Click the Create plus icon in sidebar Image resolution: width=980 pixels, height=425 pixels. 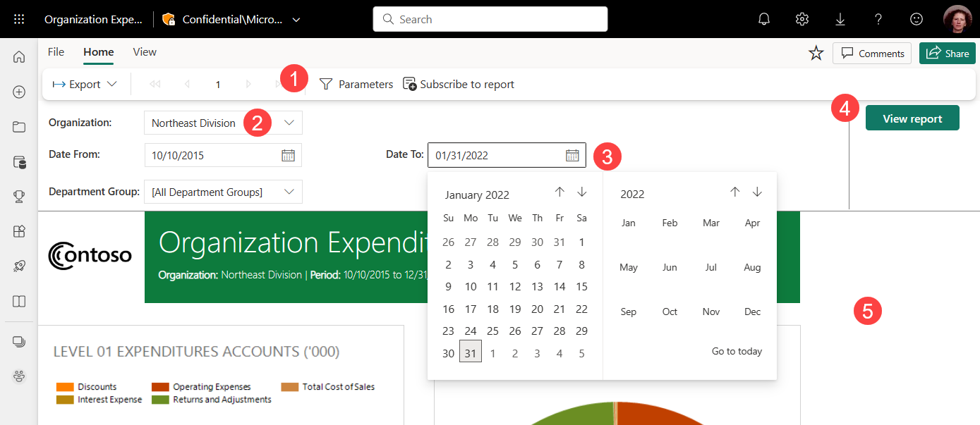(x=19, y=92)
